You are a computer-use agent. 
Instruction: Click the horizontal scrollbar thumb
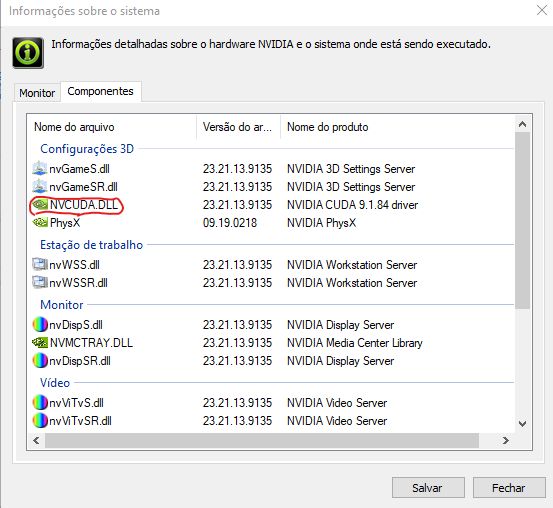[x=262, y=440]
